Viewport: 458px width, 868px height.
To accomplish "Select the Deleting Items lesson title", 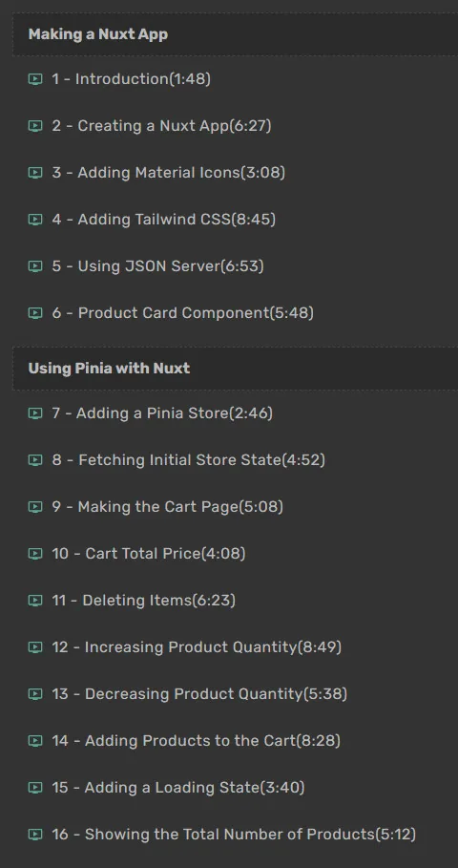I will [x=136, y=600].
